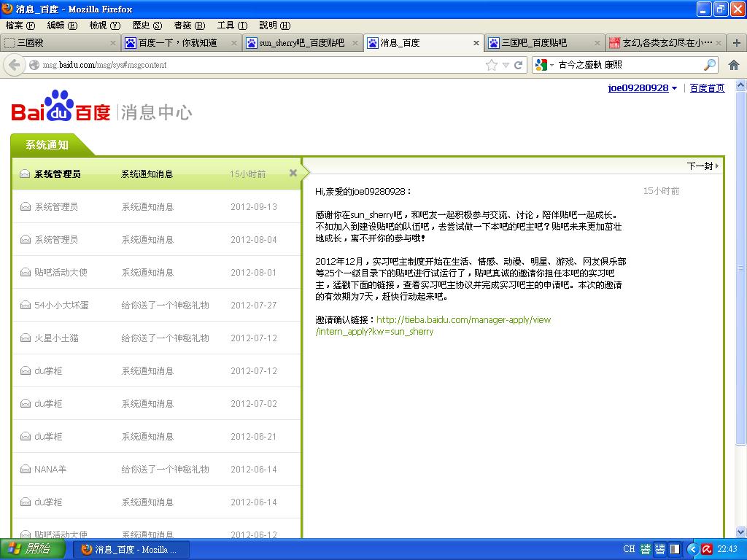The image size is (747, 560).
Task: Click the Baidu logo
Action: [61, 106]
